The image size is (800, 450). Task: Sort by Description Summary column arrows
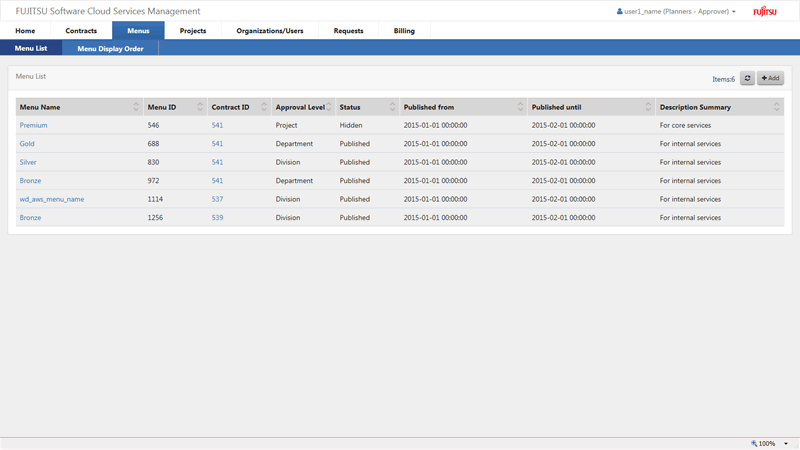pyautogui.click(x=777, y=107)
